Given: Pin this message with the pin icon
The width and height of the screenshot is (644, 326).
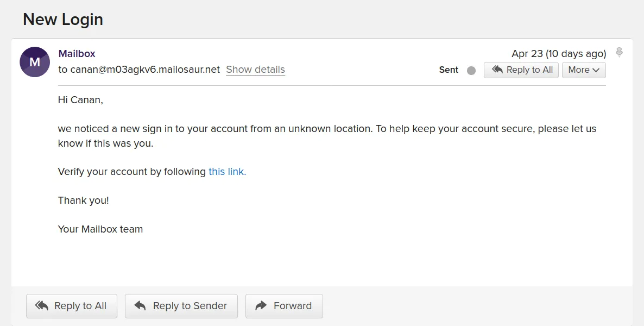Looking at the screenshot, I should click(619, 53).
